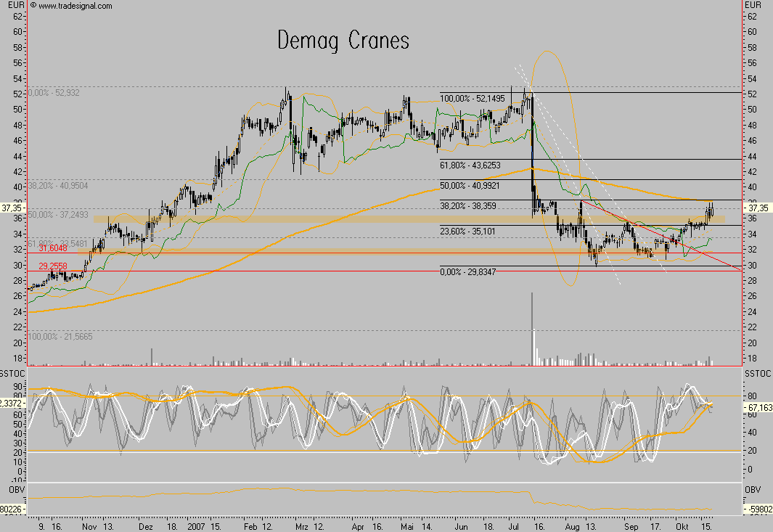Click the 50,00% - 40,9921 retracement label
Image resolution: width=773 pixels, height=532 pixels.
click(480, 185)
